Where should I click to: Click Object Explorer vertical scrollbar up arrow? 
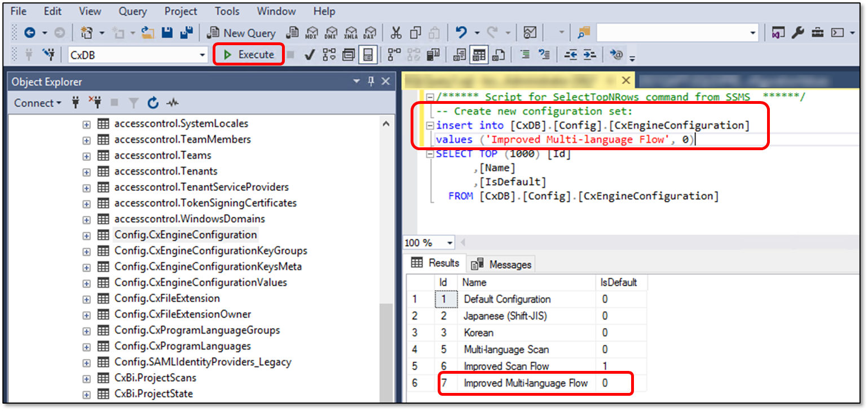point(386,124)
